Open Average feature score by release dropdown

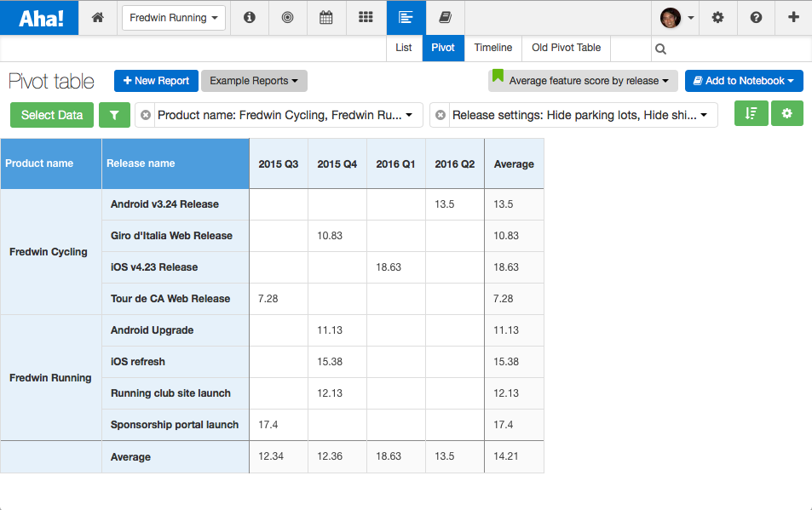pyautogui.click(x=583, y=81)
